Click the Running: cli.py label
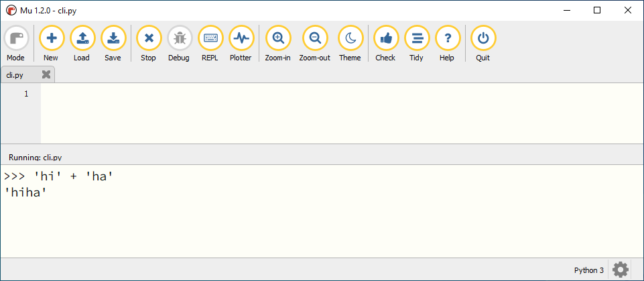The height and width of the screenshot is (281, 644). click(36, 158)
